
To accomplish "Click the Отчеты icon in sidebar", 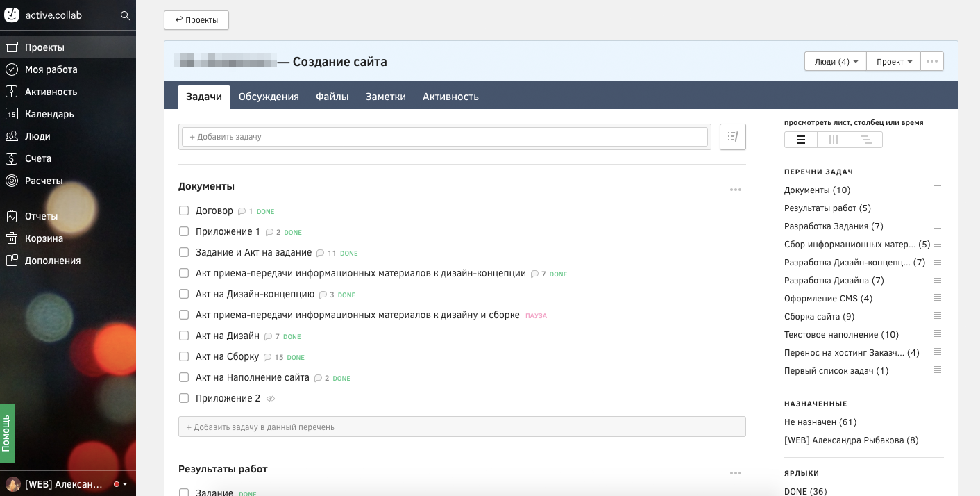I will 11,216.
